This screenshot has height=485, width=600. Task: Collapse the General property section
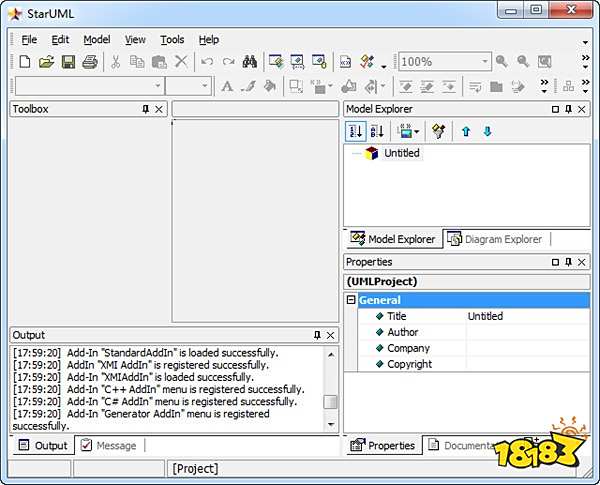(351, 300)
